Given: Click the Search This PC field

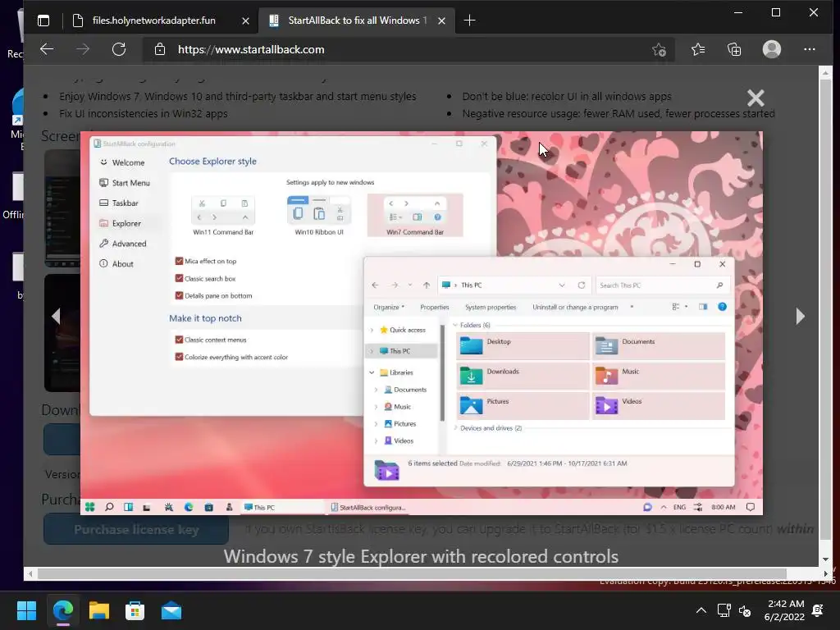Looking at the screenshot, I should coord(662,285).
